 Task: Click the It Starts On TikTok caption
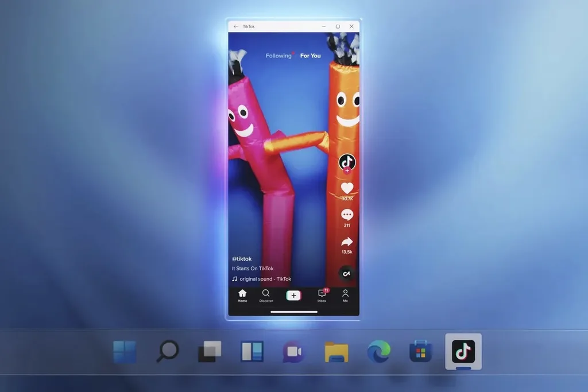click(253, 269)
